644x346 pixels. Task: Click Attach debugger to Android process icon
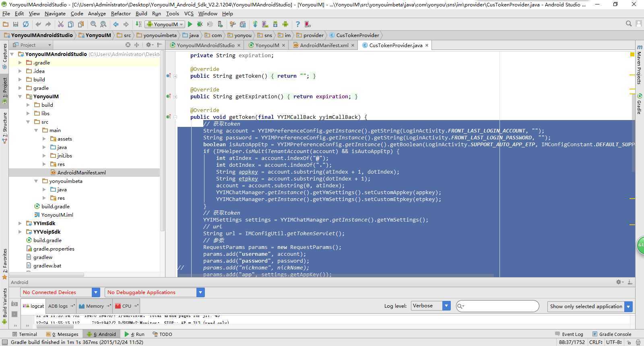[220, 24]
